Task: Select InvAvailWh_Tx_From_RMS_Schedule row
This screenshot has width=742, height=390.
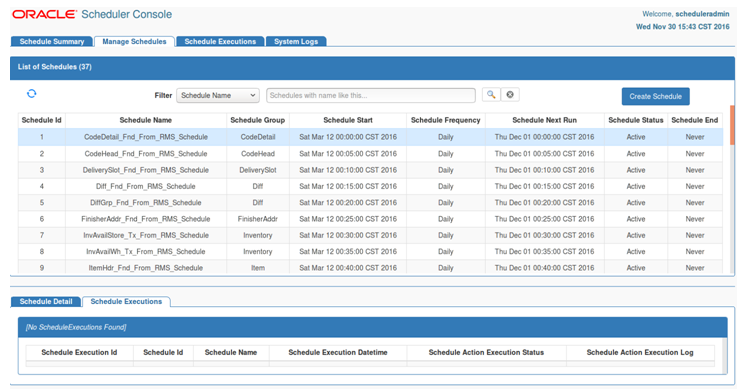Action: [371, 252]
